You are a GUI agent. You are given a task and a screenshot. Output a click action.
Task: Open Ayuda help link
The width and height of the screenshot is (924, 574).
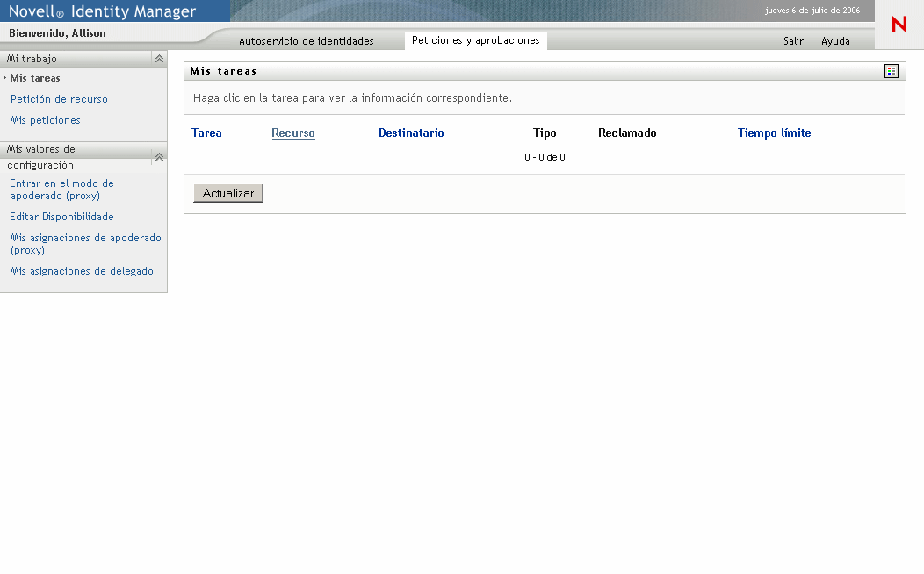pos(835,41)
